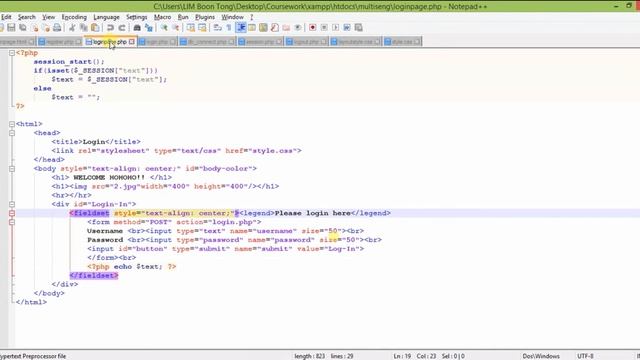Switch to the session.php tab

point(260,42)
